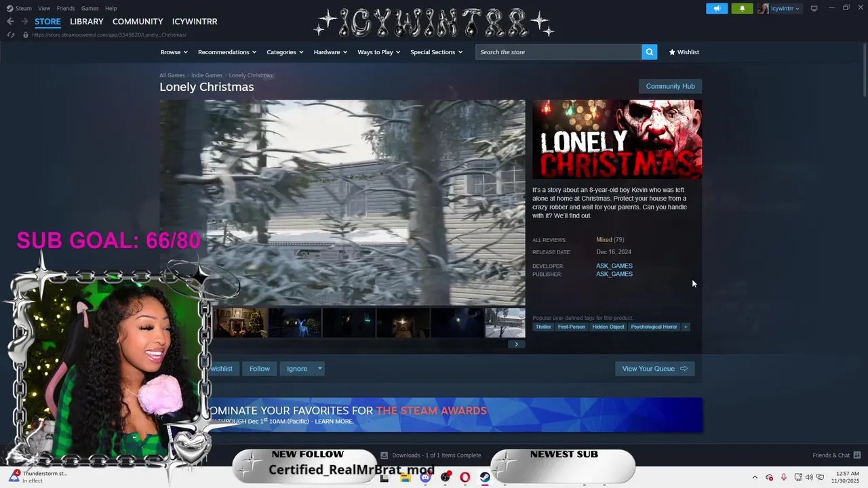868x488 pixels.
Task: Select the Psychological Horror tag
Action: (654, 327)
